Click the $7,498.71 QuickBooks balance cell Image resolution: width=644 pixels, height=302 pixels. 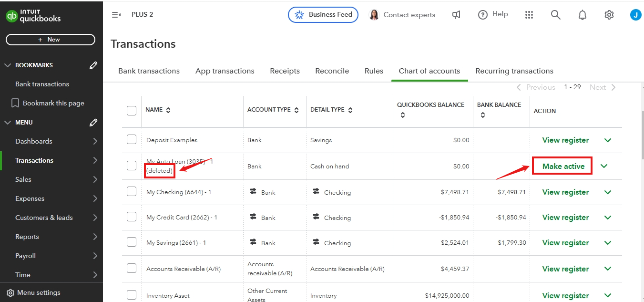(455, 192)
